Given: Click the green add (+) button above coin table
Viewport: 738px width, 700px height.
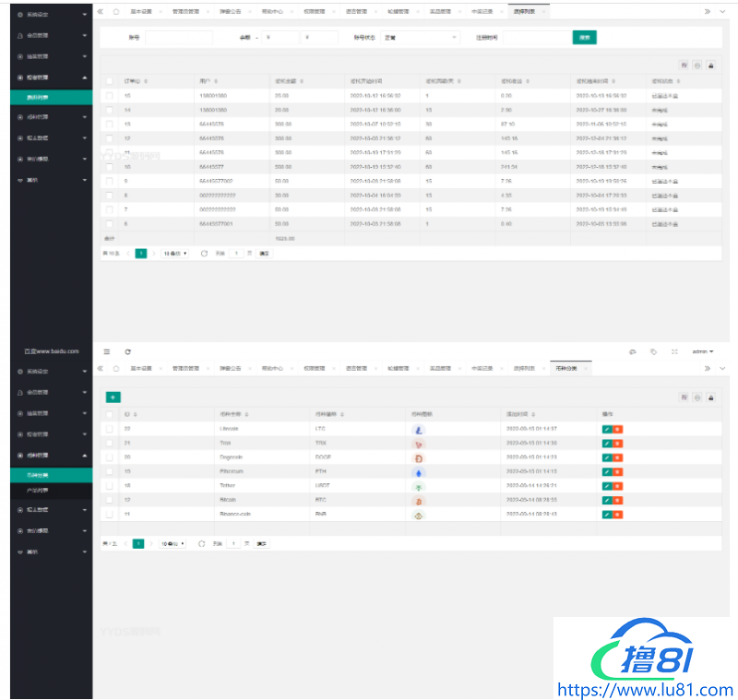Looking at the screenshot, I should tap(113, 397).
